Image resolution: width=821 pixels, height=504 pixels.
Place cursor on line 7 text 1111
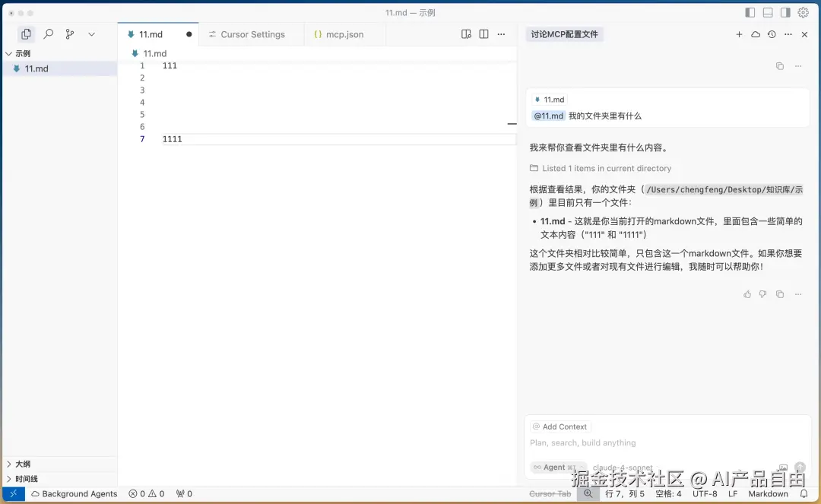(x=173, y=138)
